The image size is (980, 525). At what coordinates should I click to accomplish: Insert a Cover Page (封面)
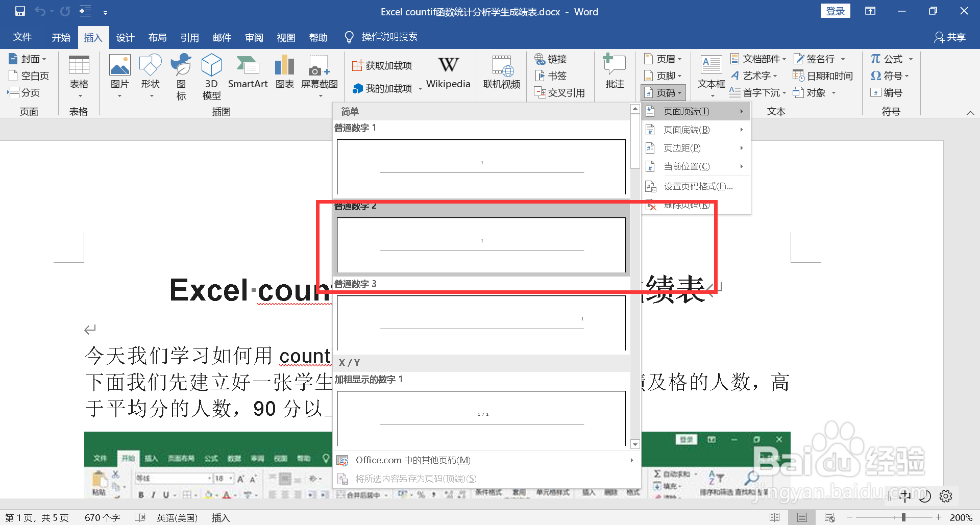tap(29, 59)
